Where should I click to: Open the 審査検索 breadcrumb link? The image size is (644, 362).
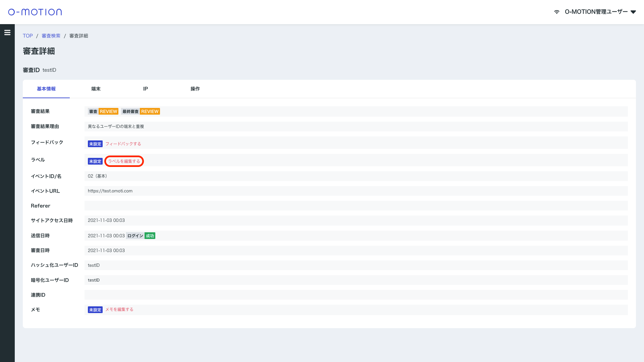pyautogui.click(x=51, y=36)
